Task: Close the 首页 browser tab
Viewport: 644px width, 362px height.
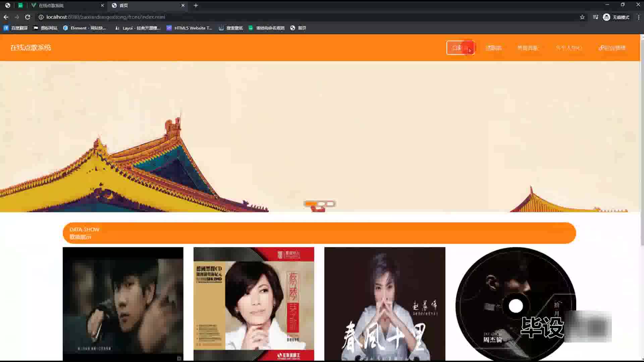Action: coord(183,5)
